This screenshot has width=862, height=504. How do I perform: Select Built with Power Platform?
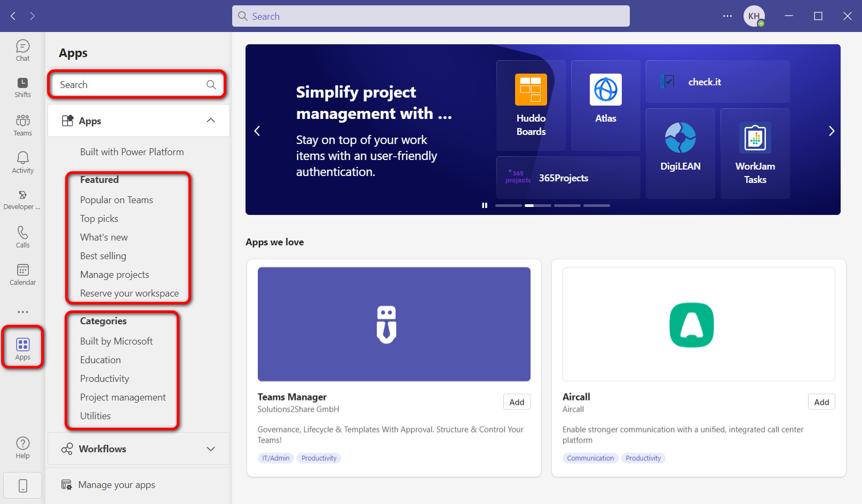coord(132,152)
